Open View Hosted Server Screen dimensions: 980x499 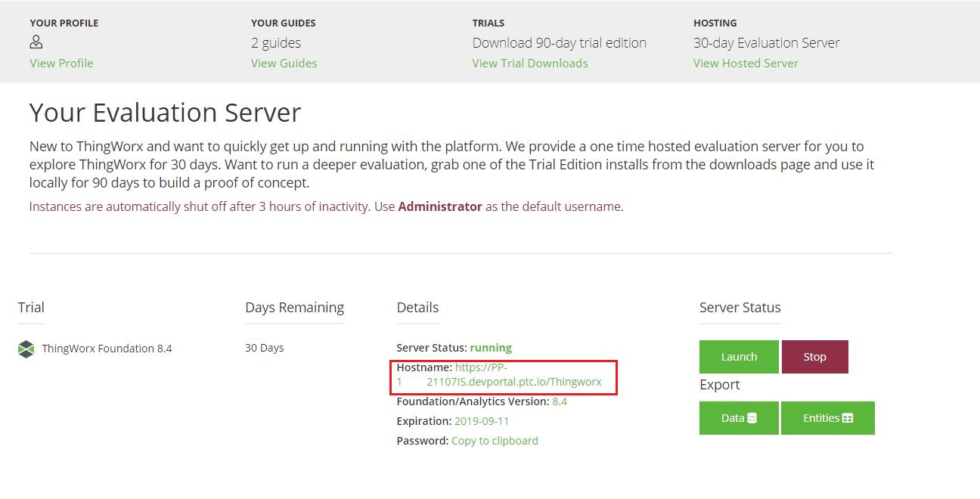pos(746,63)
